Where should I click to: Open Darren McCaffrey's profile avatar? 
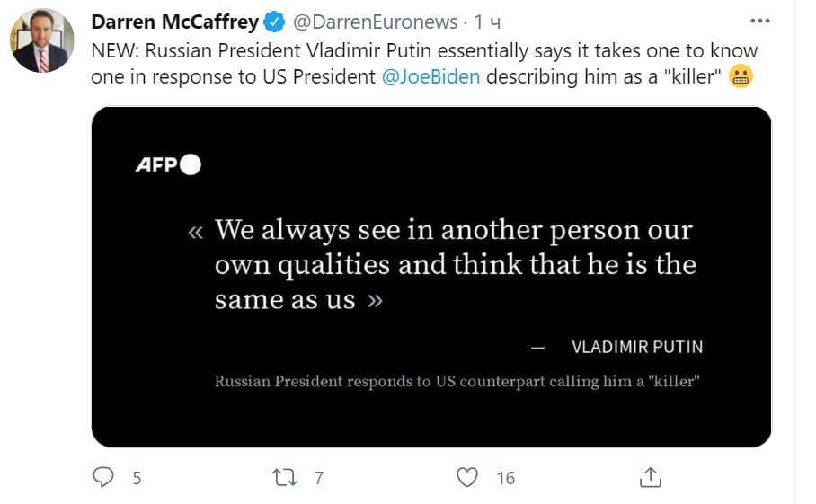[x=42, y=41]
